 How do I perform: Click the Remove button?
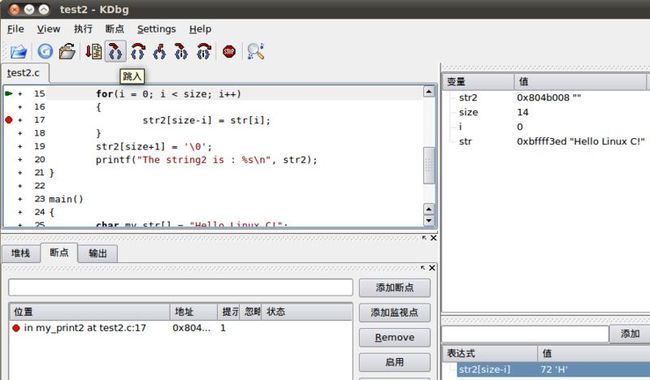(395, 337)
